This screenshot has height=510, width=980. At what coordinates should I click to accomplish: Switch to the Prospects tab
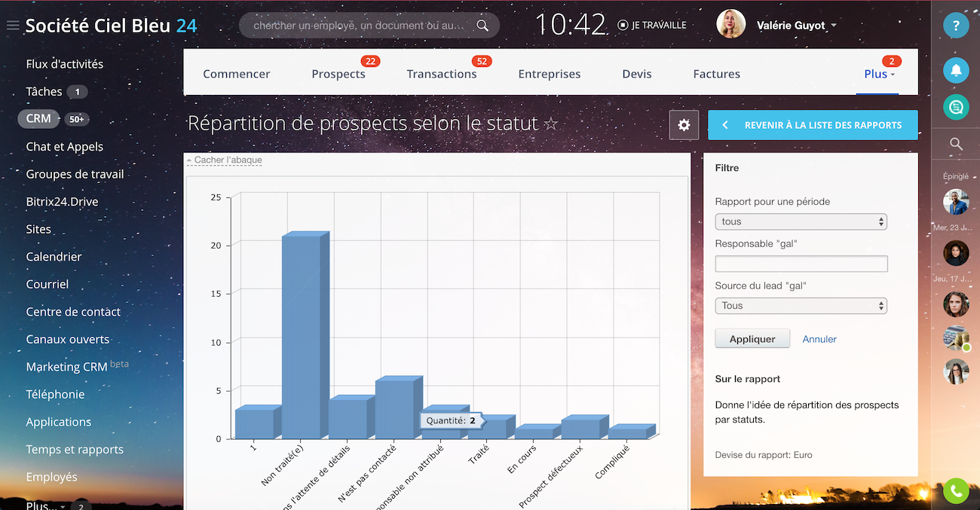tap(338, 74)
